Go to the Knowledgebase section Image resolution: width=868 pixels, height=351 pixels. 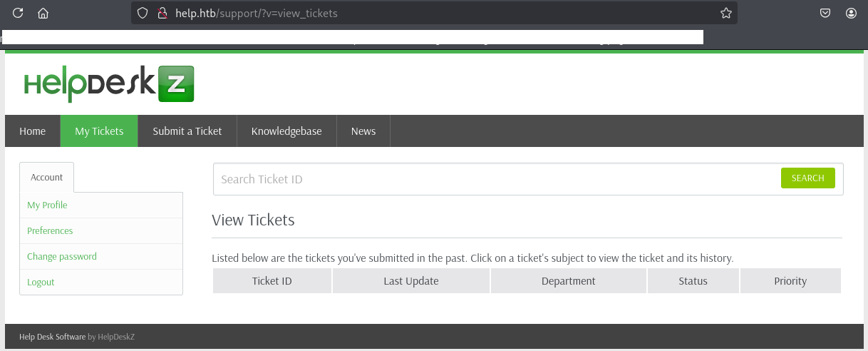(286, 131)
